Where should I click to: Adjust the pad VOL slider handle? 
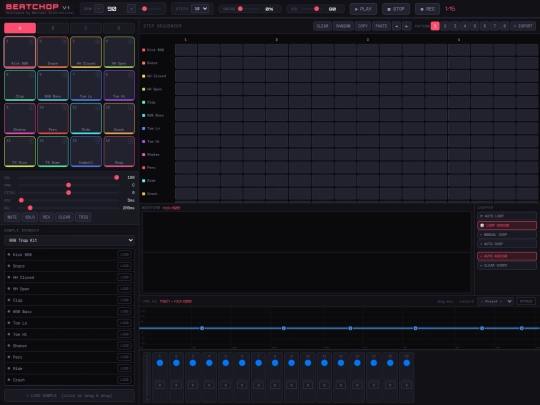[117, 177]
